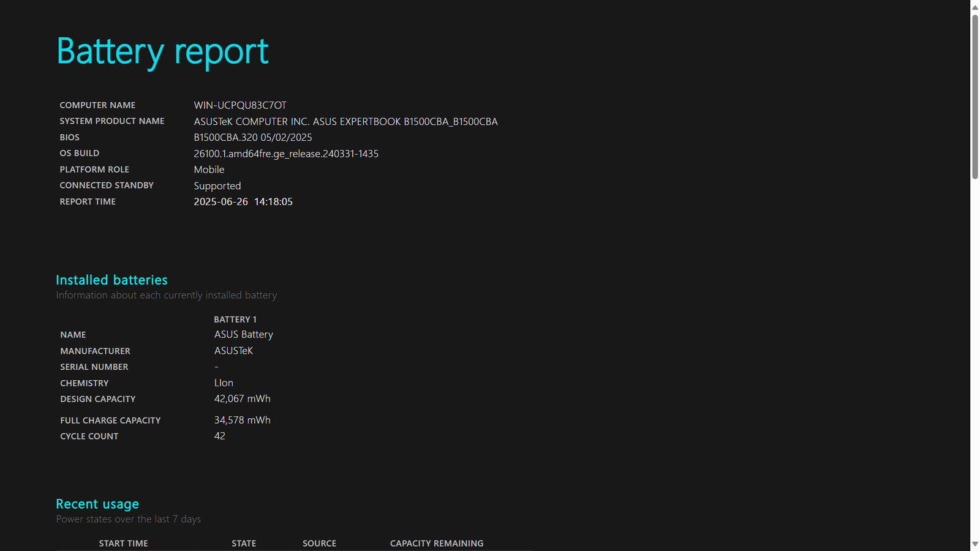Click the 34,578 mWh full charge value
980x551 pixels.
242,420
